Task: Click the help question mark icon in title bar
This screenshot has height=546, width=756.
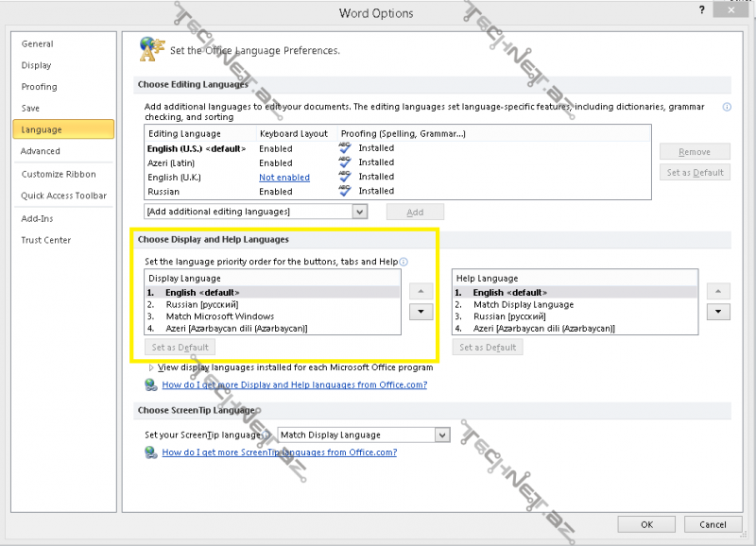Action: pyautogui.click(x=701, y=9)
